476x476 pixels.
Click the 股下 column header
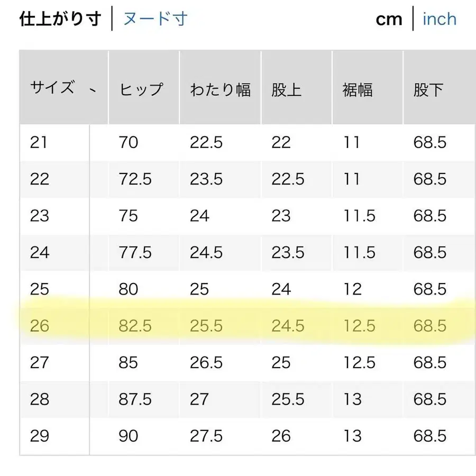pyautogui.click(x=426, y=90)
